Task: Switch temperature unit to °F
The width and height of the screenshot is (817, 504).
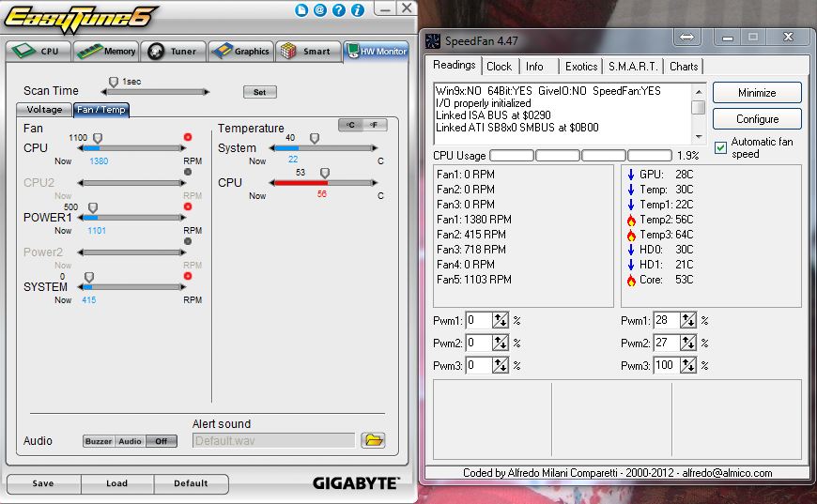Action: coord(374,125)
